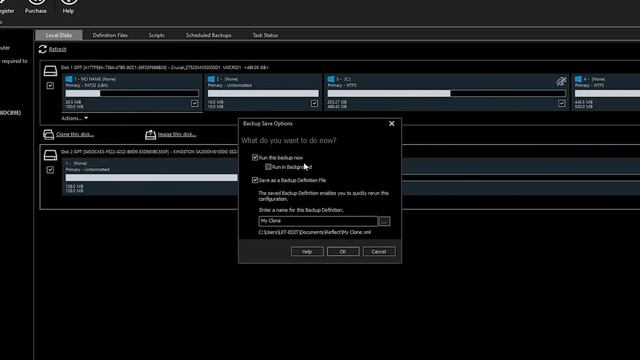
Task: Click Windows logo on partition 1 NO NAME
Action: coord(69,79)
